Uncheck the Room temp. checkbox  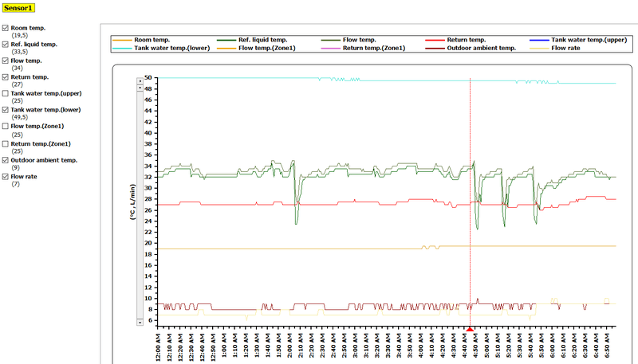[x=6, y=28]
